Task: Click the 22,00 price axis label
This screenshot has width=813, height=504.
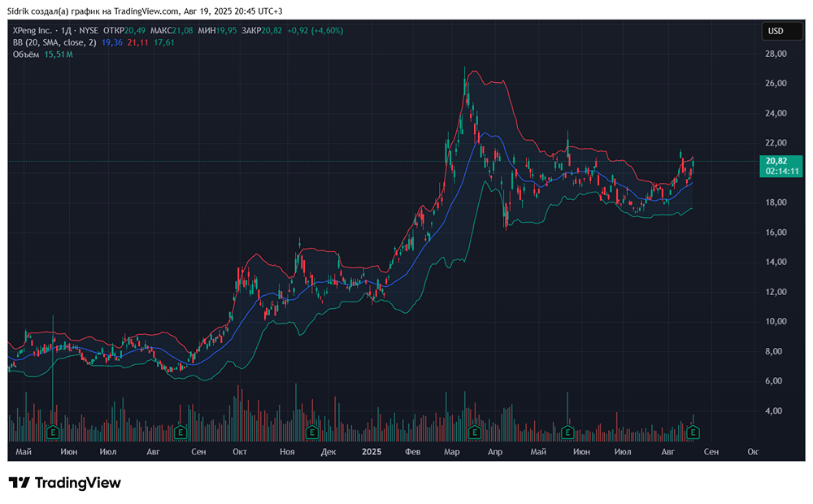Action: point(776,143)
